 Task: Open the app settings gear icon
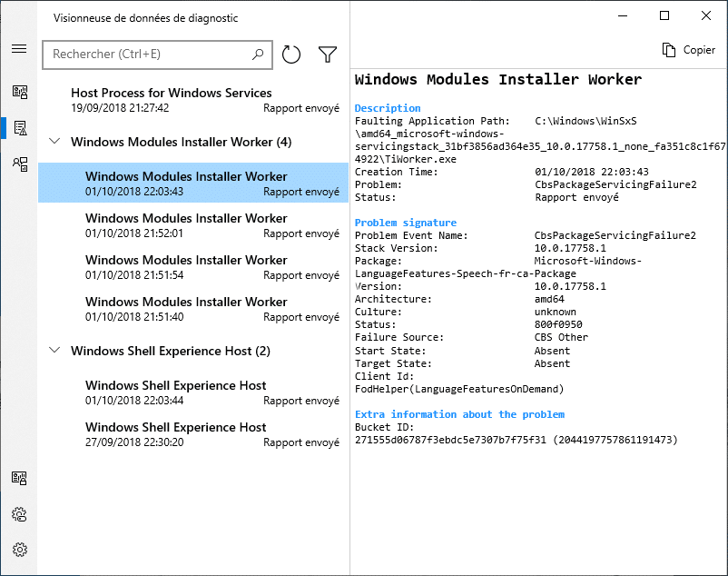click(x=19, y=550)
